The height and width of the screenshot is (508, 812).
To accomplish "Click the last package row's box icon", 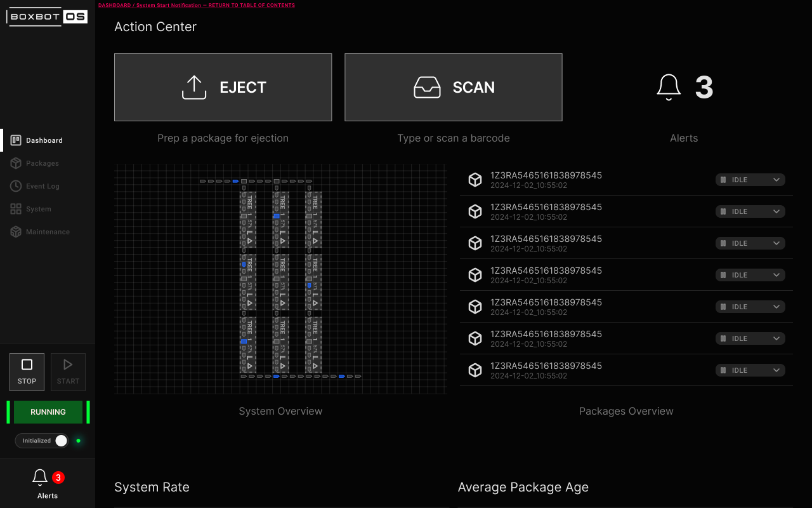I will 475,370.
